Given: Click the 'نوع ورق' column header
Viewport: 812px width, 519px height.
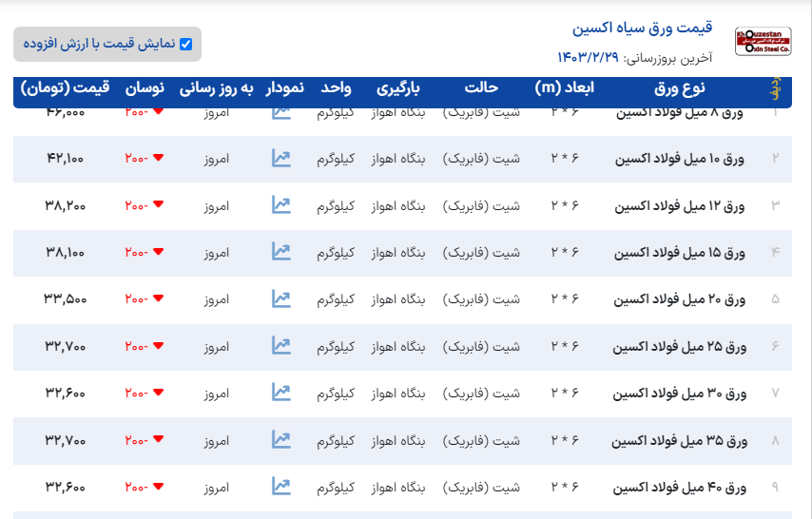Looking at the screenshot, I should [680, 88].
